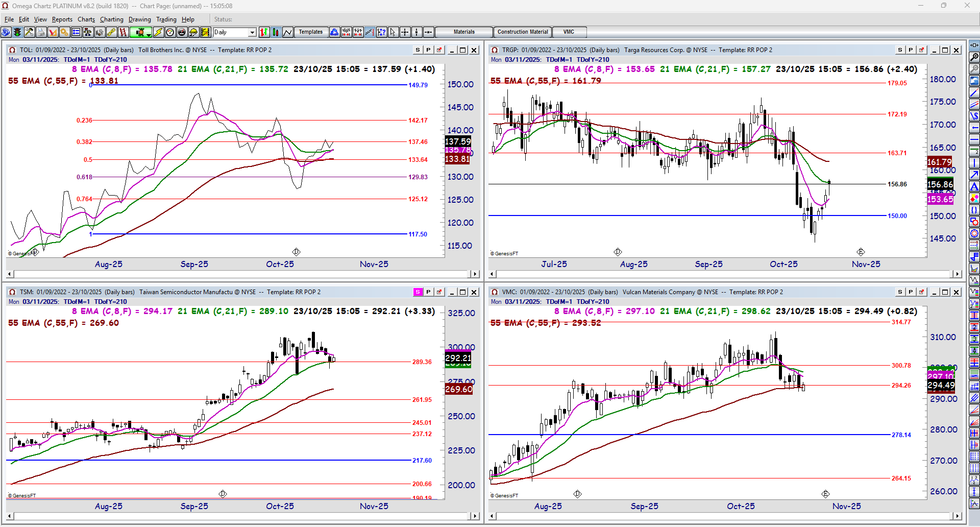The width and height of the screenshot is (980, 527).
Task: Select the diagonal arrow drawing tool
Action: 974,175
